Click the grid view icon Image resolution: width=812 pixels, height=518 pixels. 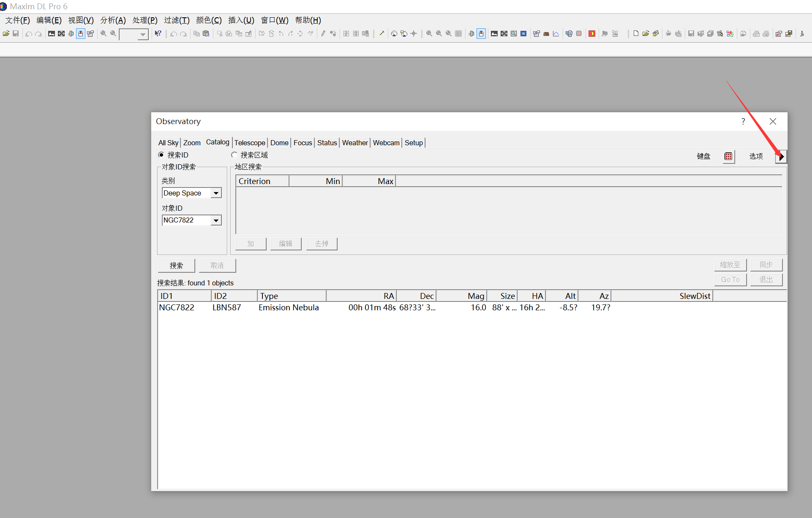click(x=728, y=156)
